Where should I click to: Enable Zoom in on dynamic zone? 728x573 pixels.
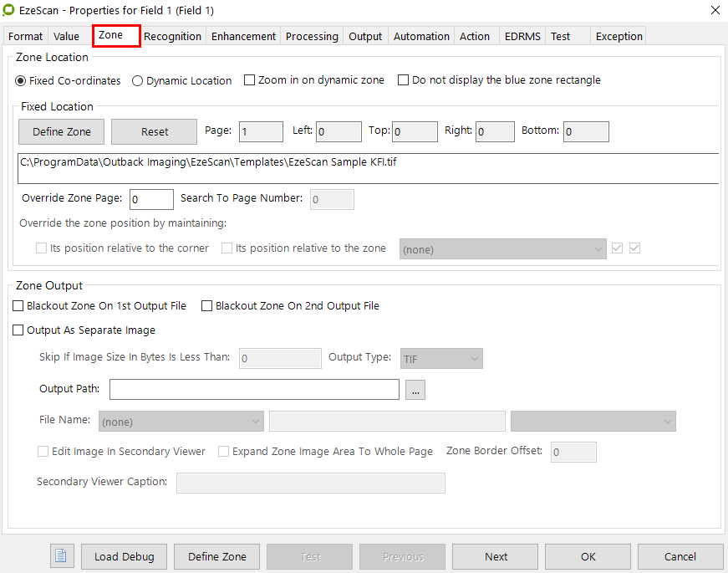click(249, 80)
